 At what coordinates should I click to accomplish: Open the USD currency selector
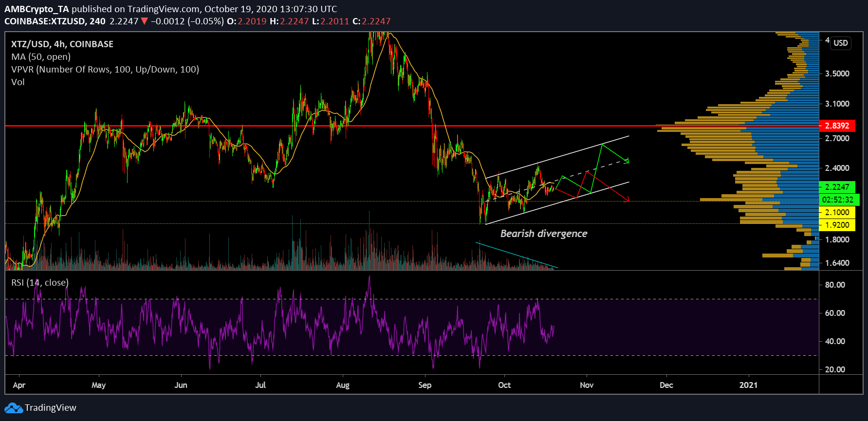pos(840,43)
